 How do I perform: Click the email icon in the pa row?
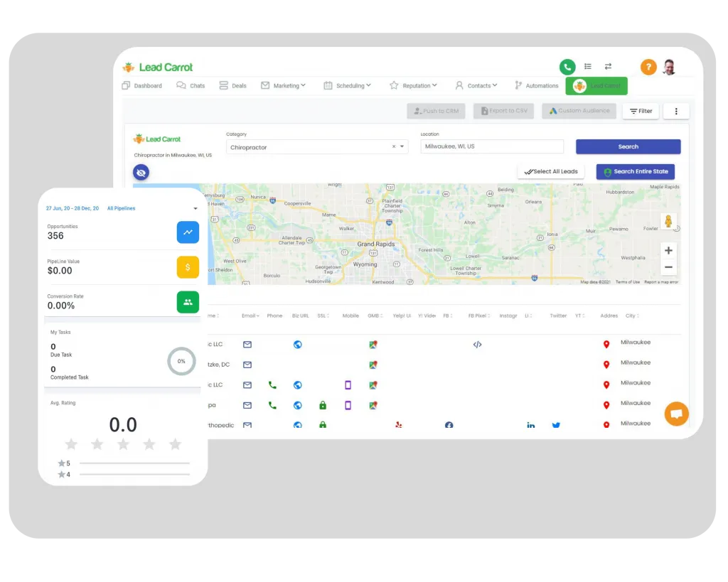click(247, 405)
